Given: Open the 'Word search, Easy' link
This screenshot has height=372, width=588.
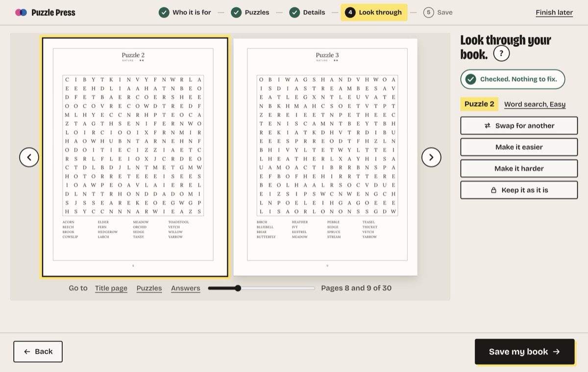Looking at the screenshot, I should click(x=535, y=104).
